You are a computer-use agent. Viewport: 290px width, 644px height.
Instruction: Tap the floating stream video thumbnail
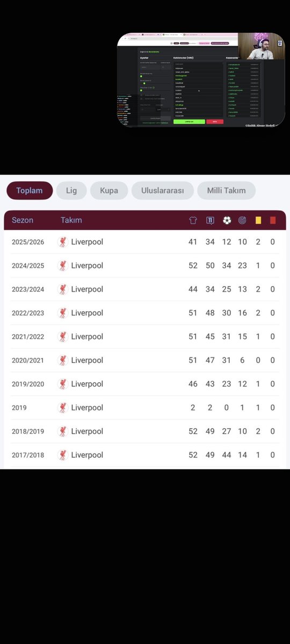201,80
